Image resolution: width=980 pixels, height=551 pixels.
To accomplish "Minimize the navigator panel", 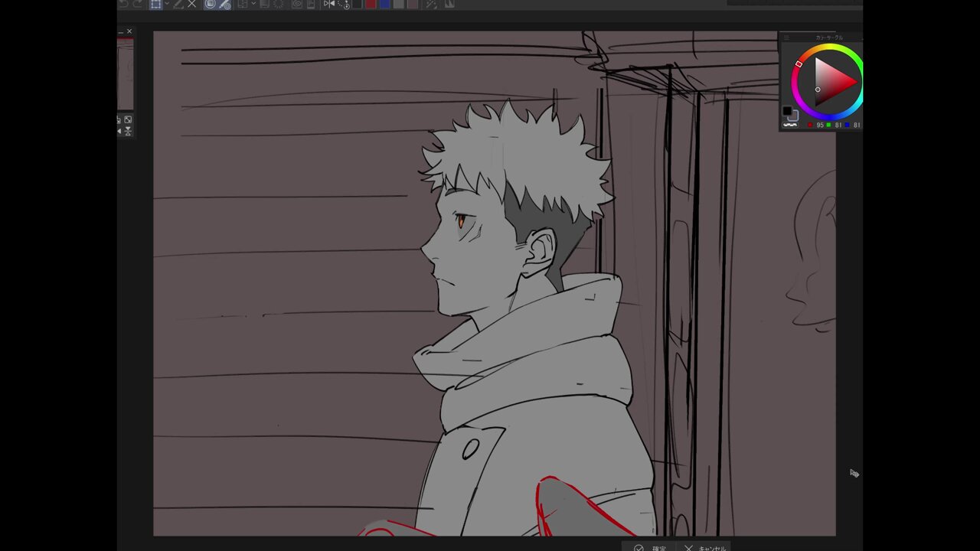I will (x=121, y=31).
